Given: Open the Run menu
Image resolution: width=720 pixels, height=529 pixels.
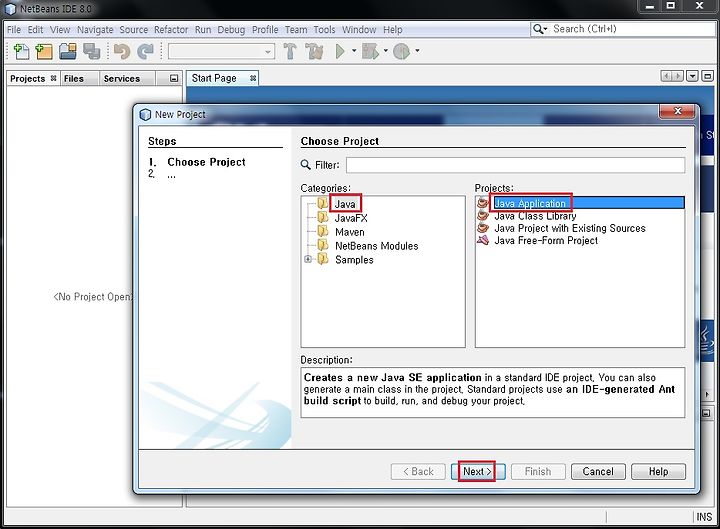Looking at the screenshot, I should click(x=203, y=30).
